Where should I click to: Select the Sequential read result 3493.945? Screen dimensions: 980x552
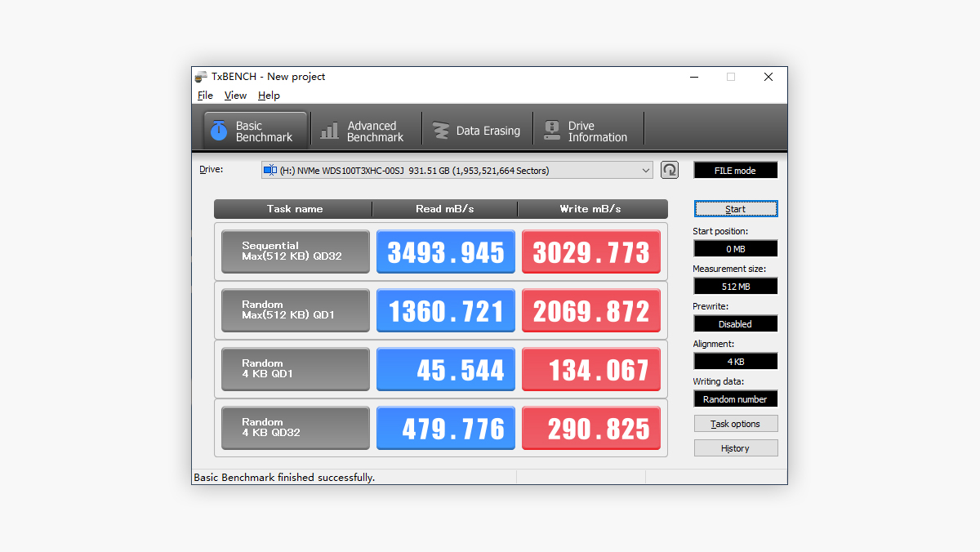point(446,252)
